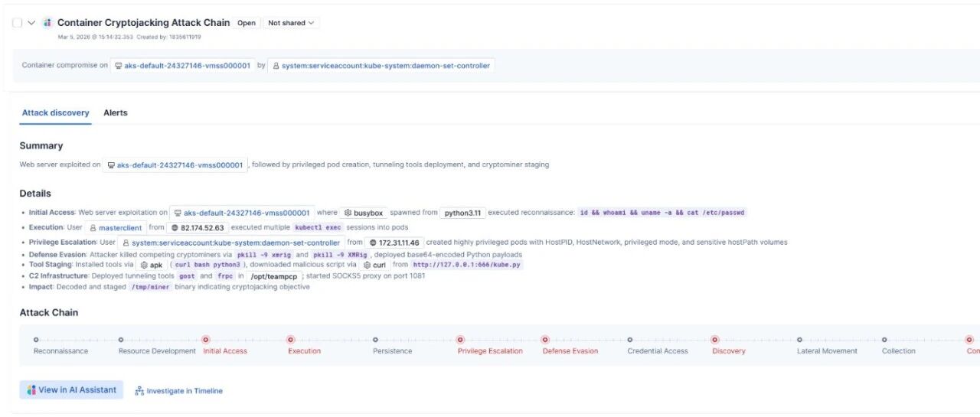Click the 172.31.11.46 IP address badge
Screen dimensions: 980x417
[x=394, y=243]
